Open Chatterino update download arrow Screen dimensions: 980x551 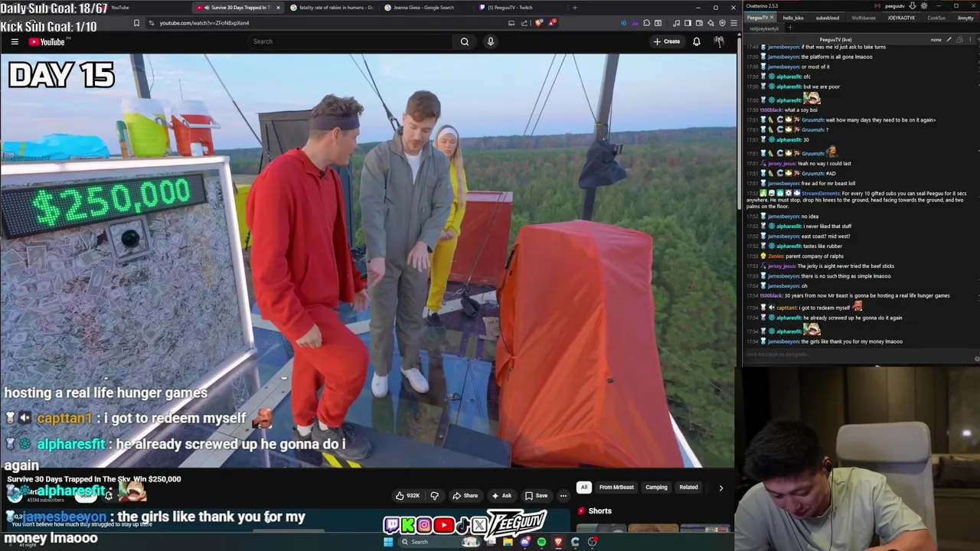click(912, 6)
